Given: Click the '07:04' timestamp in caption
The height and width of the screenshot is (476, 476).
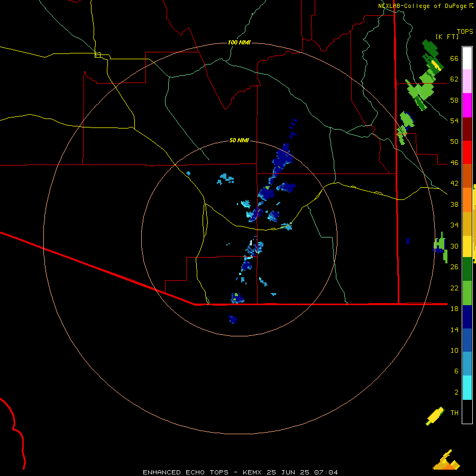Looking at the screenshot, I should point(326,472).
